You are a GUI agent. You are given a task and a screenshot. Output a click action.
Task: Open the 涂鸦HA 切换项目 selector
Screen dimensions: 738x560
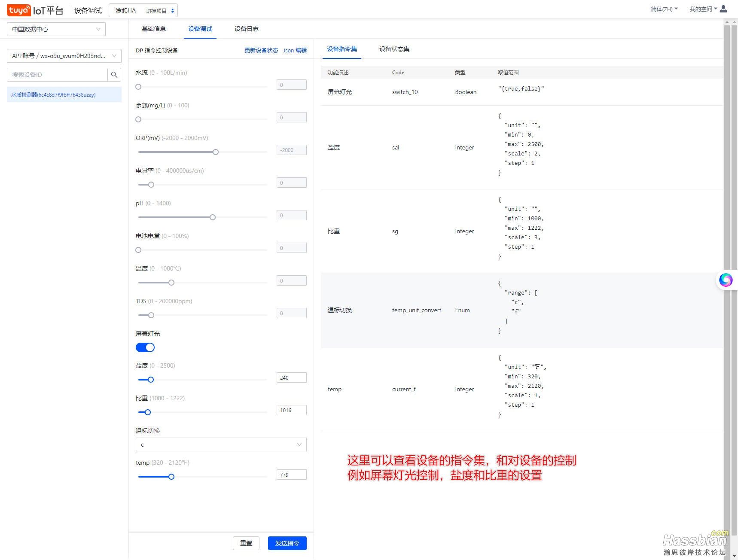[x=143, y=10]
